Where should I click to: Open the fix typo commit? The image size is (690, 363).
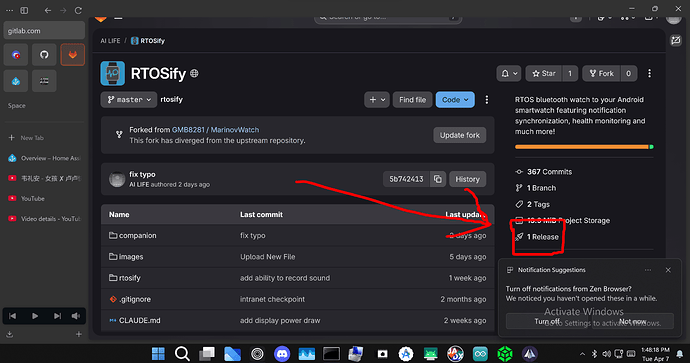142,174
